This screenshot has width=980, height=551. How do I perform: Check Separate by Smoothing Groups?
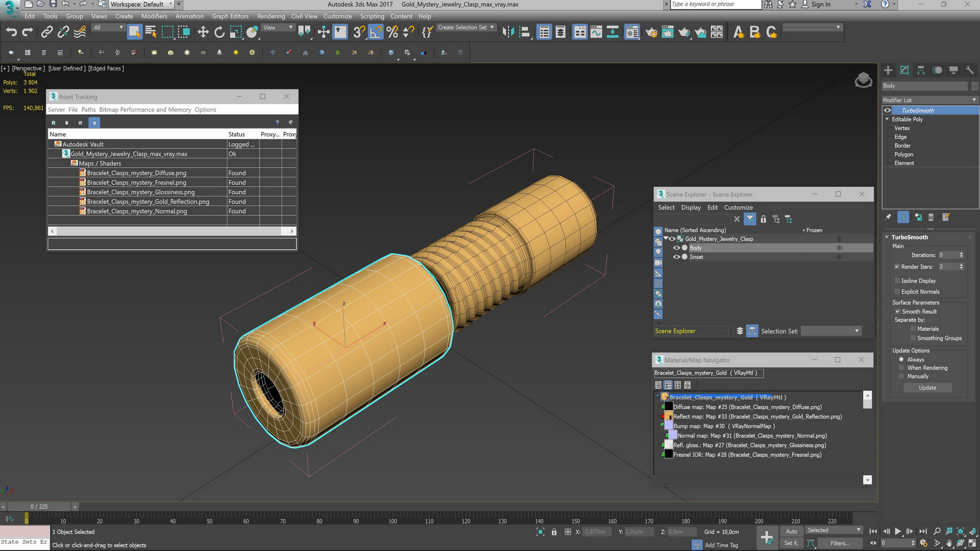coord(913,338)
